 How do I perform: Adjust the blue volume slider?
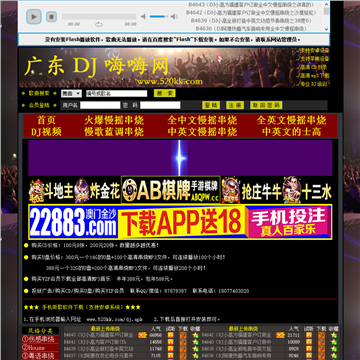pos(159,16)
